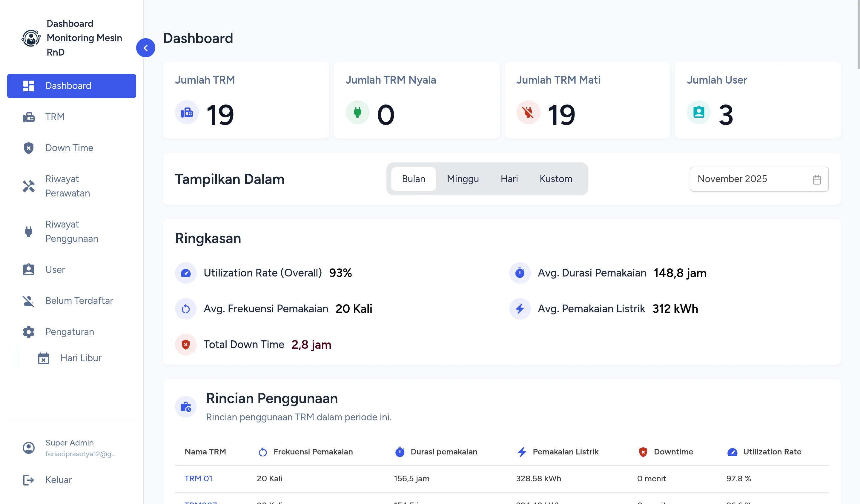Open the calendar picker icon

tap(817, 179)
